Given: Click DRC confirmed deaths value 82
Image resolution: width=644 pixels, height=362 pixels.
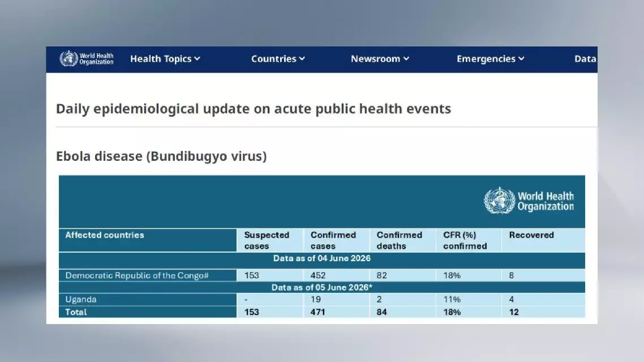Looking at the screenshot, I should pos(381,276).
